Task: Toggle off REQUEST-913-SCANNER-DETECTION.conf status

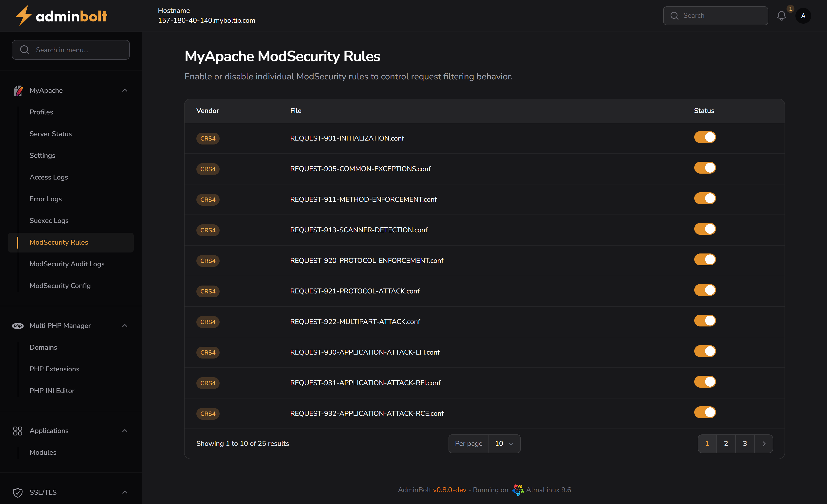Action: (705, 229)
